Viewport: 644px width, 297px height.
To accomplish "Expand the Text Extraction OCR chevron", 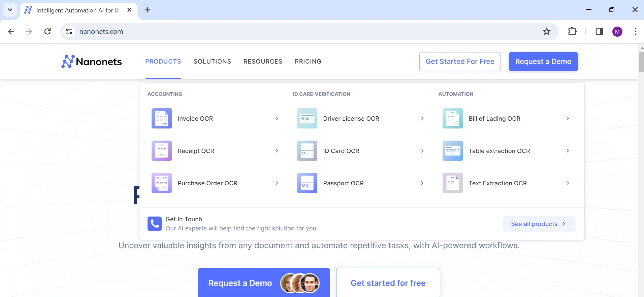I will 568,183.
